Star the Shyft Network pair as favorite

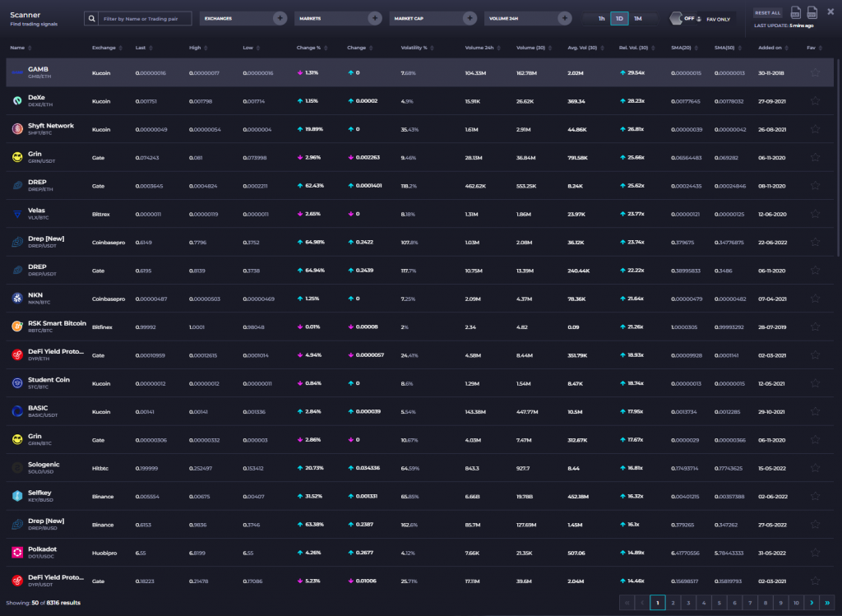coord(815,129)
